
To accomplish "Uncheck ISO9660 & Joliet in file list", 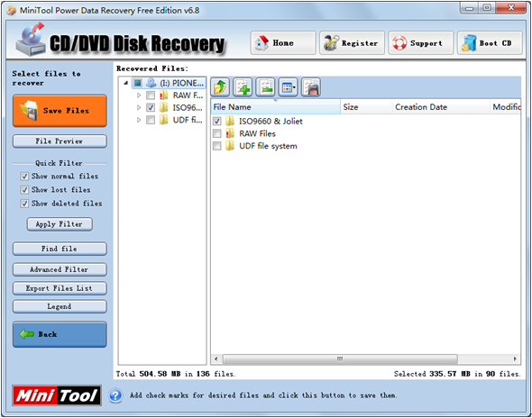I will click(x=217, y=121).
